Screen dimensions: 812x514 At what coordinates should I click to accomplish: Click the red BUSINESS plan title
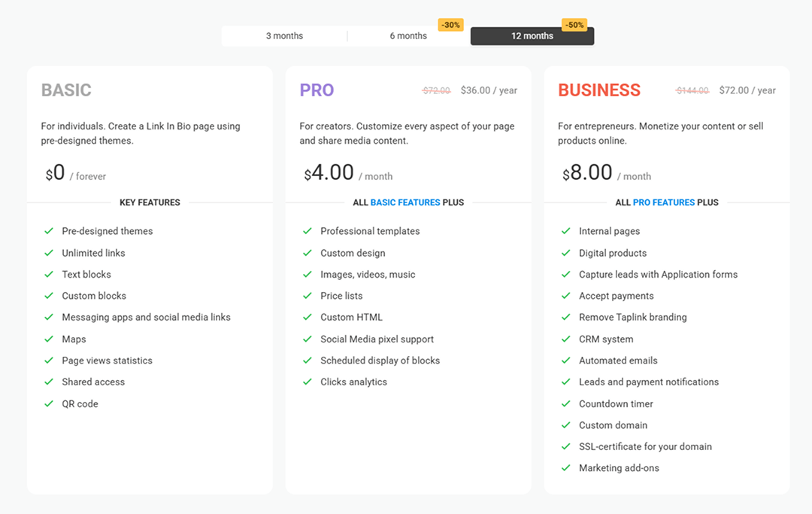click(x=599, y=90)
